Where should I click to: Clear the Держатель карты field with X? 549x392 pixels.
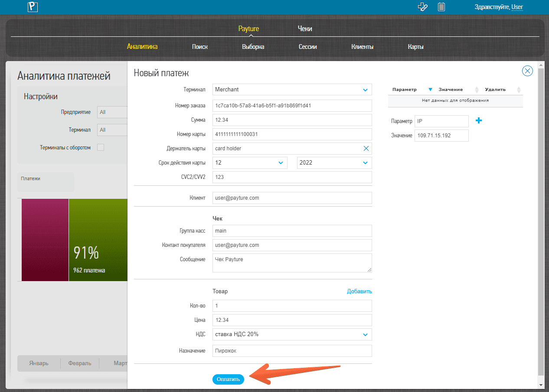tap(366, 149)
